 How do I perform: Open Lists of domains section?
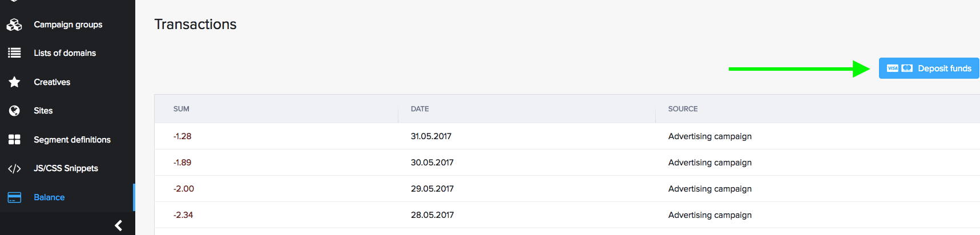tap(64, 53)
